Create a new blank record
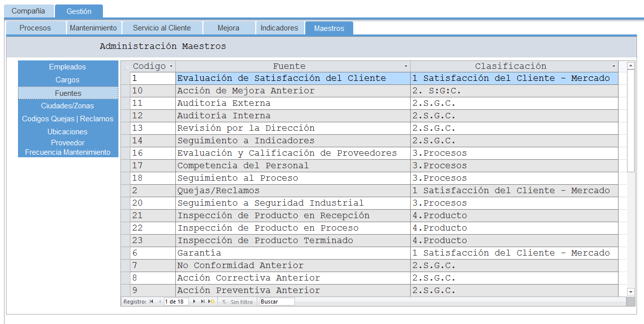The width and height of the screenshot is (644, 324). tap(212, 302)
